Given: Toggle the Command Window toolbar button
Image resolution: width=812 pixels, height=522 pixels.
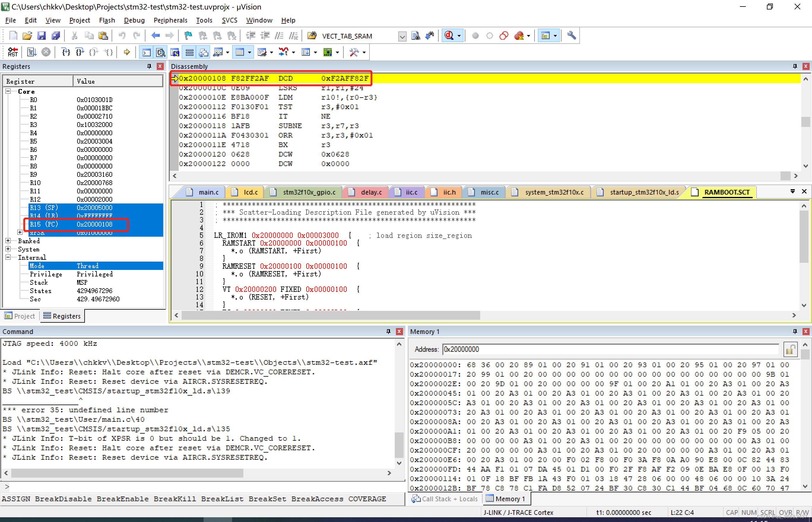Looking at the screenshot, I should pyautogui.click(x=146, y=52).
